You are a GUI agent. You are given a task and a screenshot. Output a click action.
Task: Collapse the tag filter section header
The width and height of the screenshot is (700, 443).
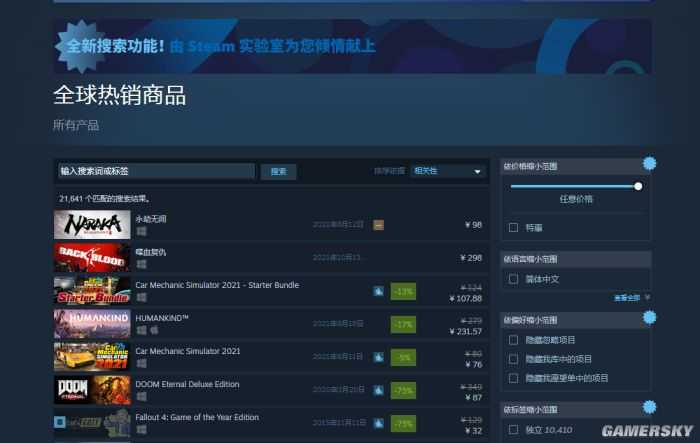click(x=575, y=410)
